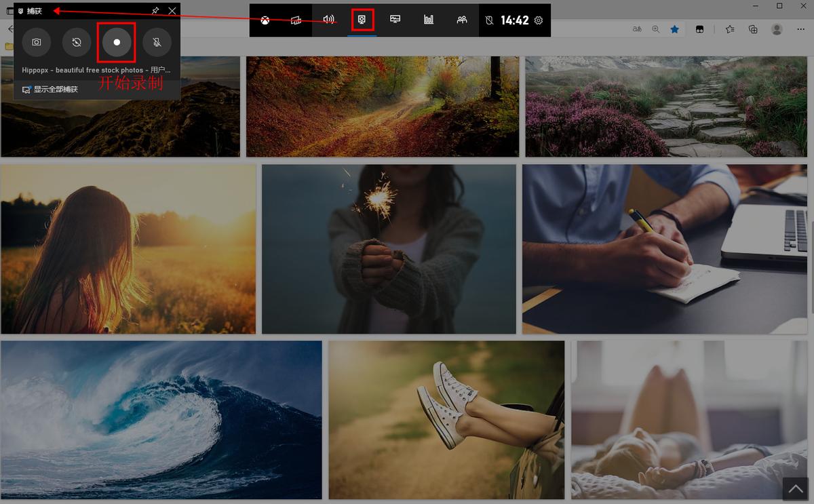The width and height of the screenshot is (814, 504).
Task: Open the browser Collections button
Action: pyautogui.click(x=753, y=29)
